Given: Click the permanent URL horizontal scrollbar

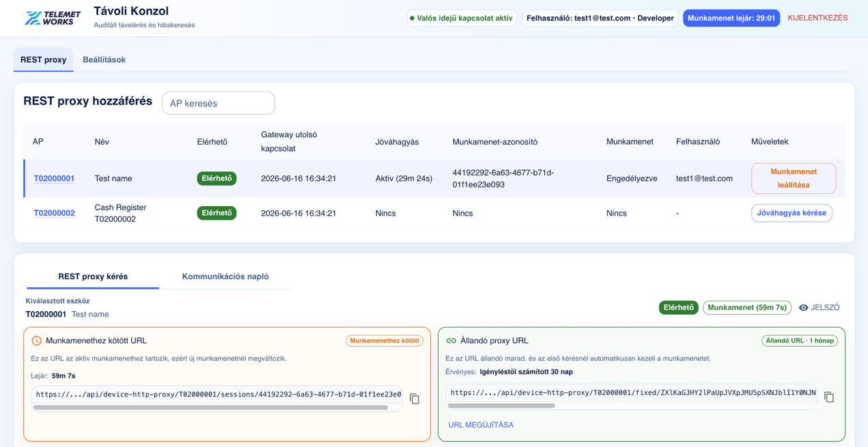Looking at the screenshot, I should point(501,406).
